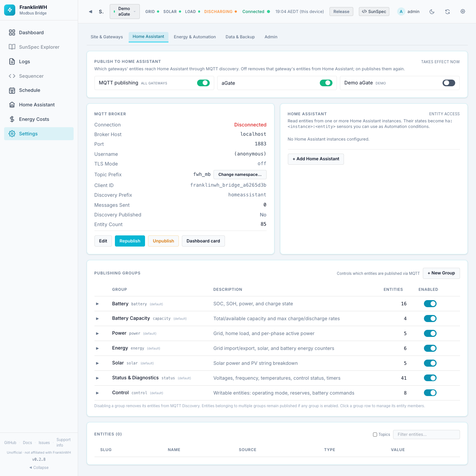Switch to the Site & Gateways tab
476x476 pixels.
click(107, 37)
